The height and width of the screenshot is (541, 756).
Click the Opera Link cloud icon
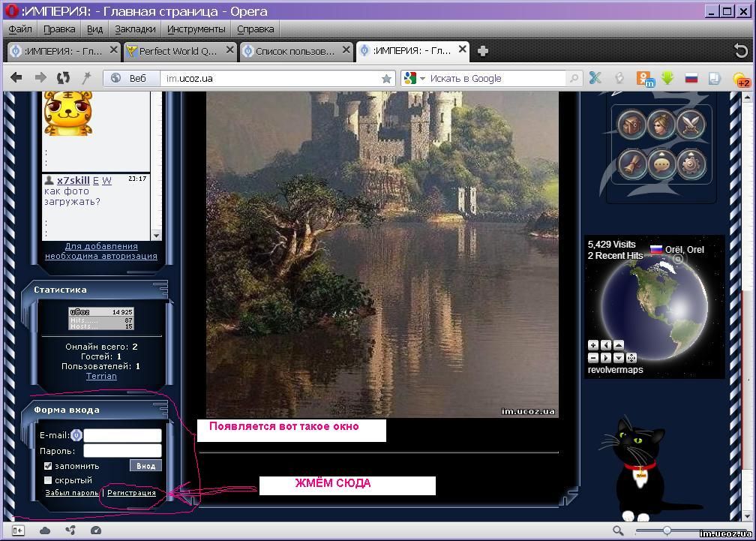45,530
